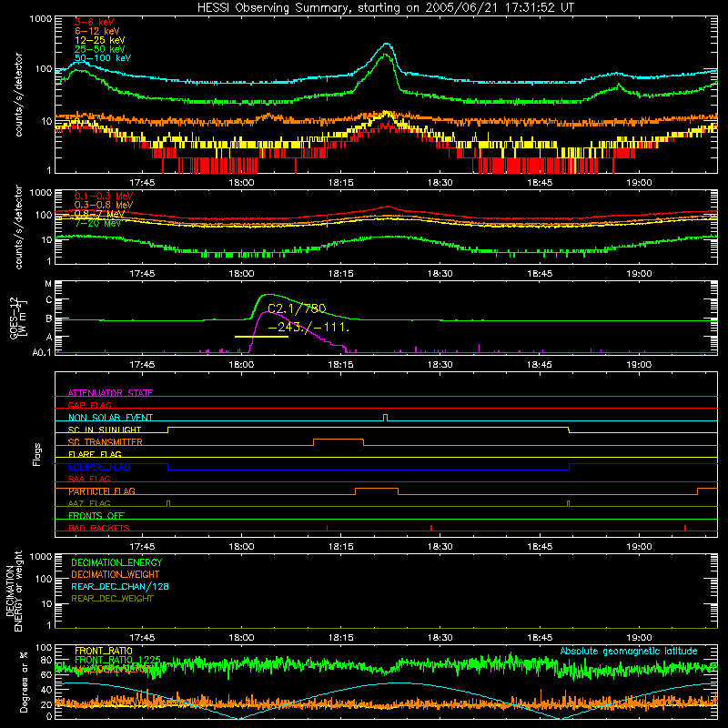Select the 50-100 keV legend label
728x728 pixels.
pos(103,57)
